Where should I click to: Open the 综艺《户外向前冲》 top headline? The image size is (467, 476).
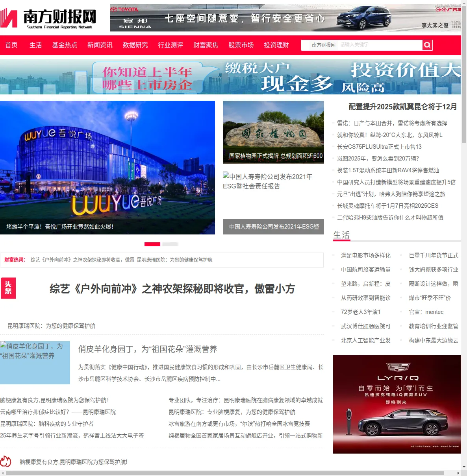(172, 289)
